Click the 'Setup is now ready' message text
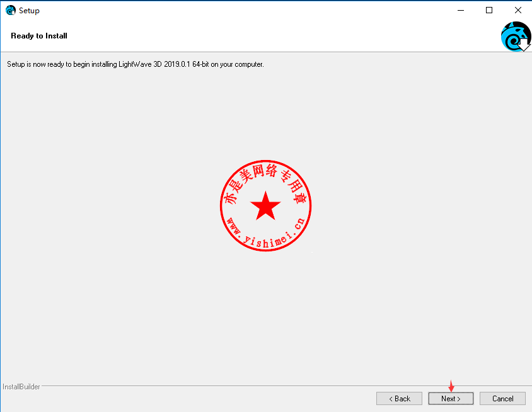 click(x=136, y=64)
